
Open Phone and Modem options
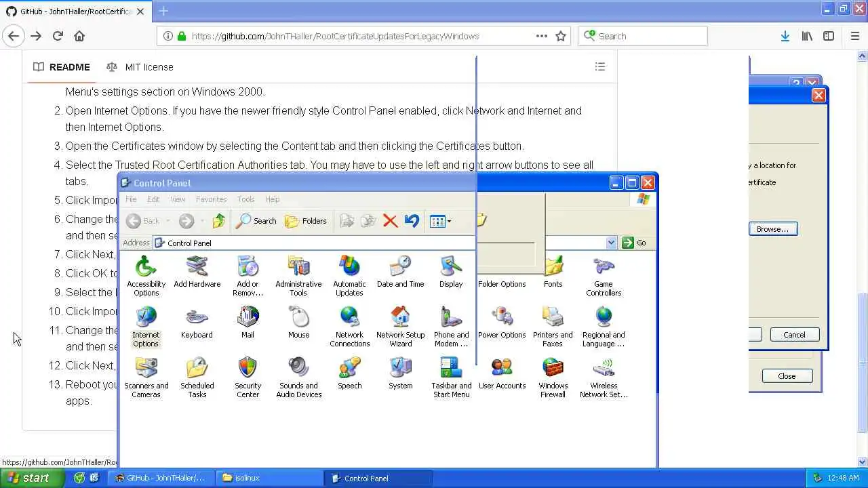tap(451, 327)
